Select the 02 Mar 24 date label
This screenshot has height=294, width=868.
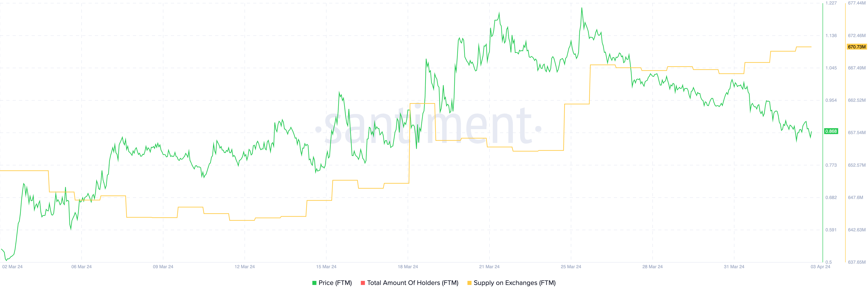pos(12,267)
